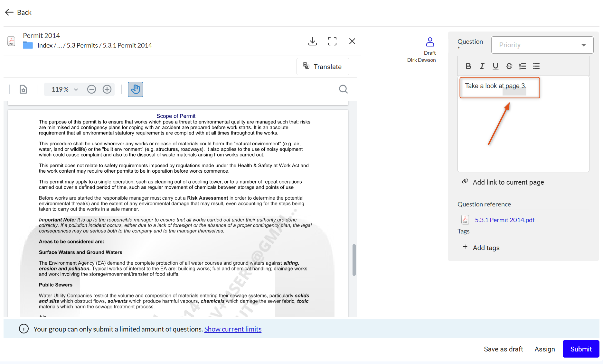603x364 pixels.
Task: Close the Permit 2014 viewer
Action: click(x=352, y=41)
